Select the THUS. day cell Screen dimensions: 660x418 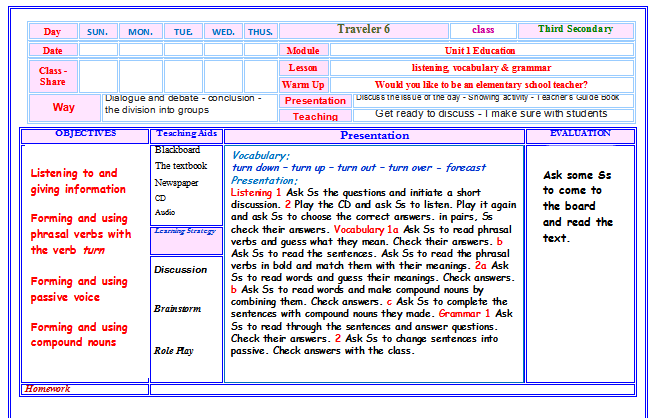[x=261, y=32]
